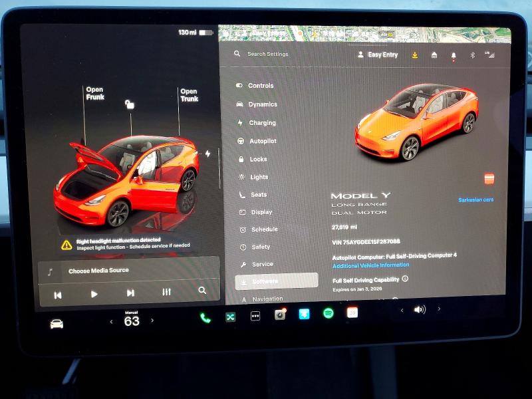Screen dimensions: 532x399
Task: Increase cabin temperature with right arrow
Action: pos(152,321)
